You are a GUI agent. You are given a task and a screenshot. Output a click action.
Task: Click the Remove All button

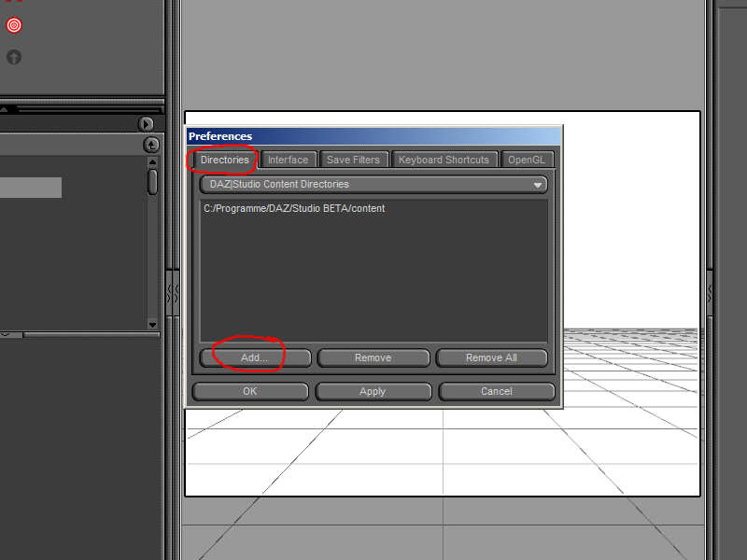(491, 357)
